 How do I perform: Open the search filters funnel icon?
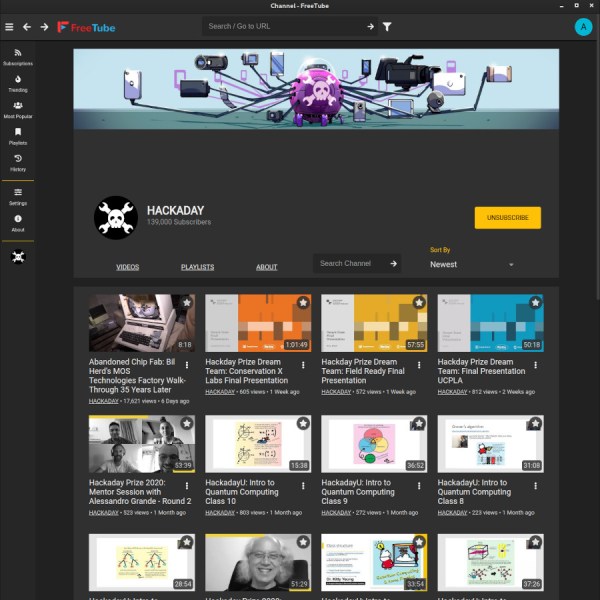(387, 26)
